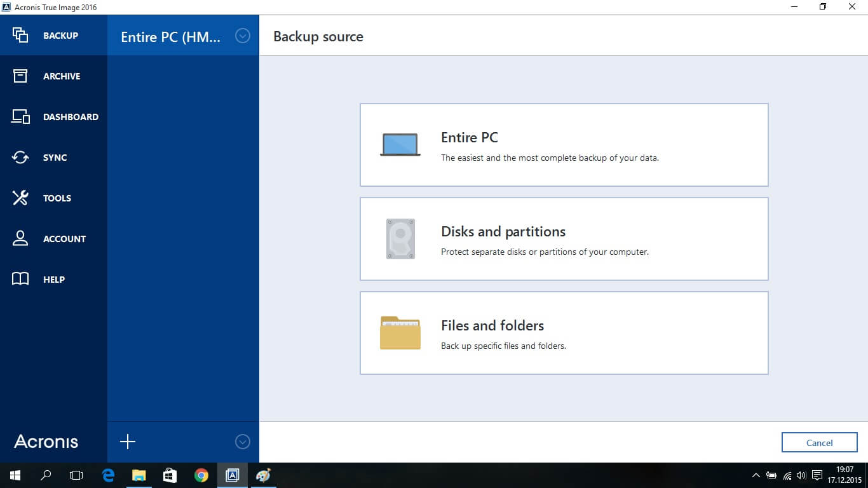Click the SYNC label in sidebar
The width and height of the screenshot is (868, 488).
(x=55, y=158)
